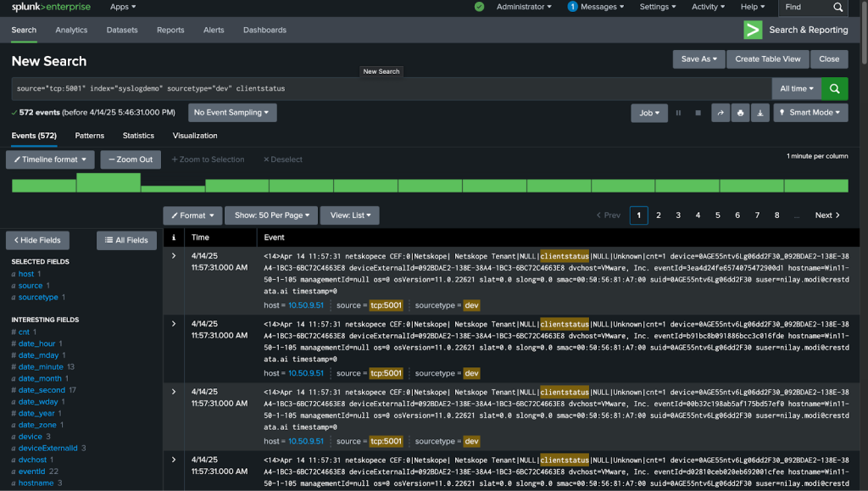
Task: Open No Event Sampling dropdown
Action: tap(232, 113)
